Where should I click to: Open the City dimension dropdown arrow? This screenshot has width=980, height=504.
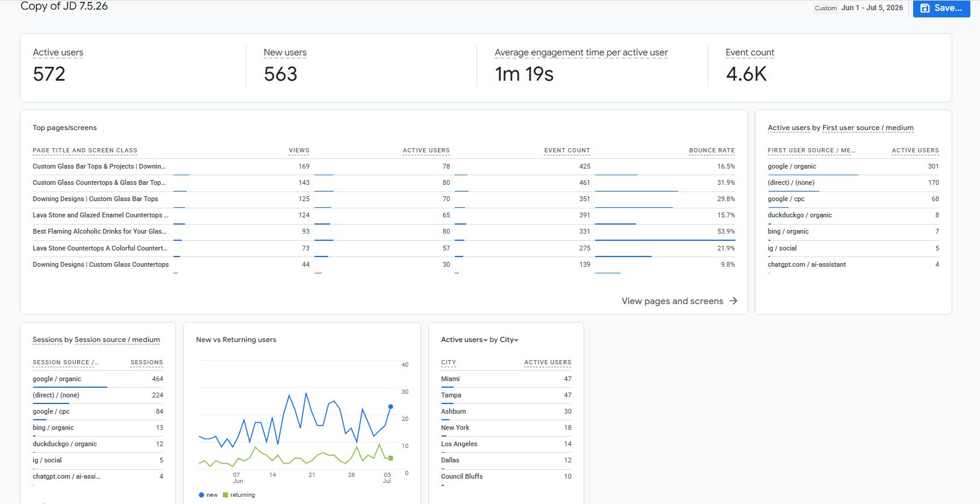(516, 340)
